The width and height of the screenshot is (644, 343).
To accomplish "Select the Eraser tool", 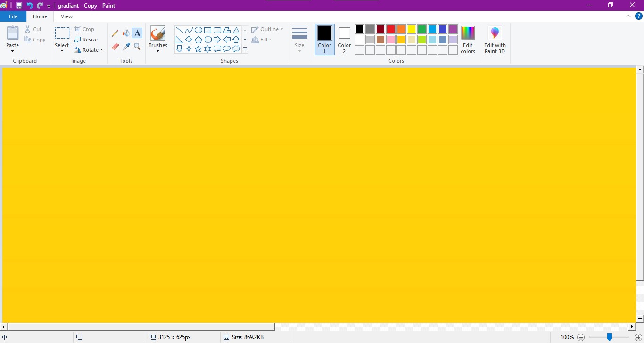I will [x=115, y=46].
